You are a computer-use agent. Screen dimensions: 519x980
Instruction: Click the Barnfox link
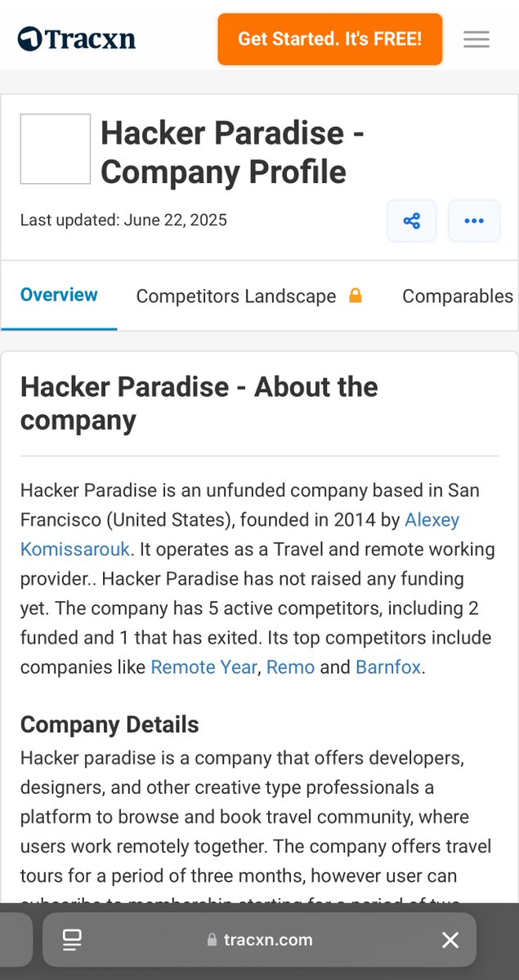click(388, 666)
